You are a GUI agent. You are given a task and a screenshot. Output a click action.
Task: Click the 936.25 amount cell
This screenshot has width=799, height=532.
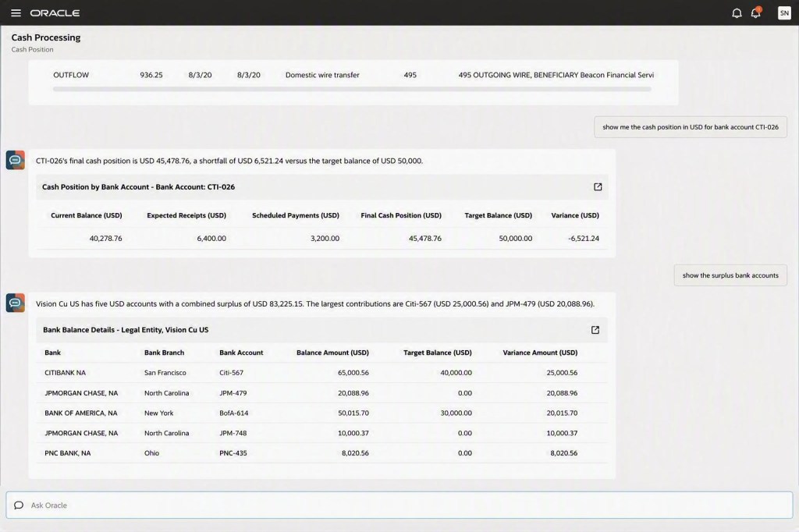point(151,75)
